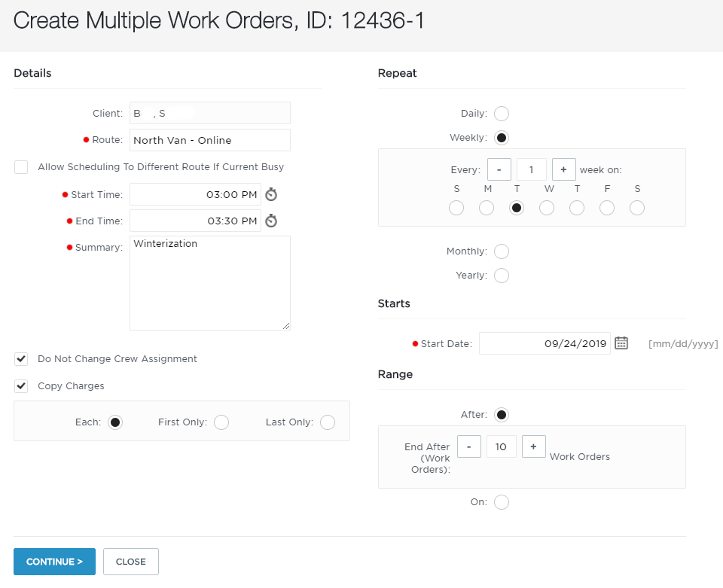Click the CLOSE button

[x=131, y=562]
